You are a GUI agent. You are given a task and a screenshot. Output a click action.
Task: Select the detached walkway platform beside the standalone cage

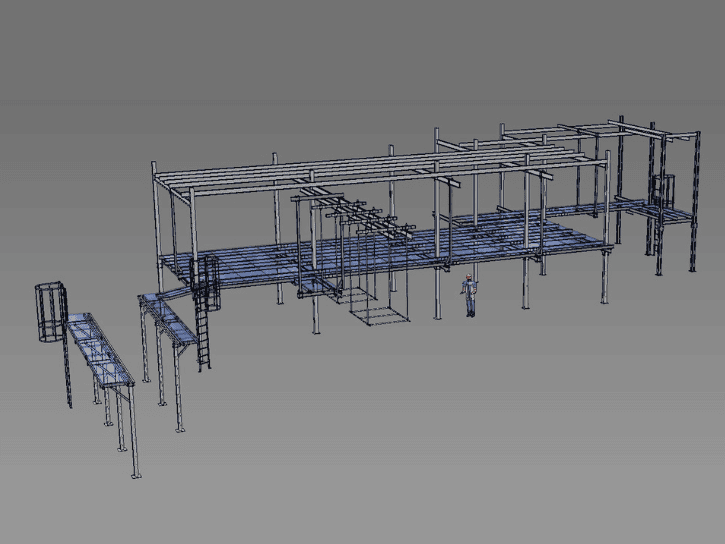[x=101, y=349]
